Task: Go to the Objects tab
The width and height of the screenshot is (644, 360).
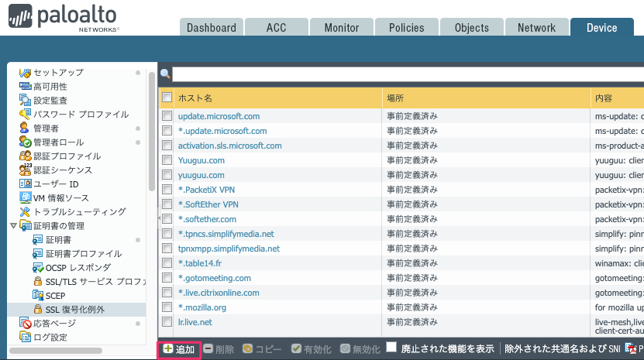Action: point(472,27)
